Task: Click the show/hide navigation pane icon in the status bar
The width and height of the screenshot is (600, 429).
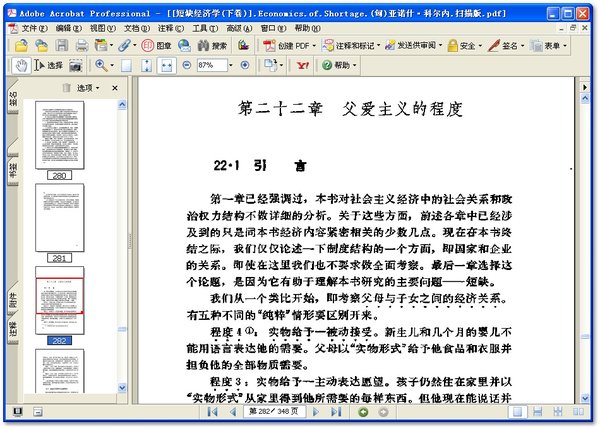Action: coord(17,412)
